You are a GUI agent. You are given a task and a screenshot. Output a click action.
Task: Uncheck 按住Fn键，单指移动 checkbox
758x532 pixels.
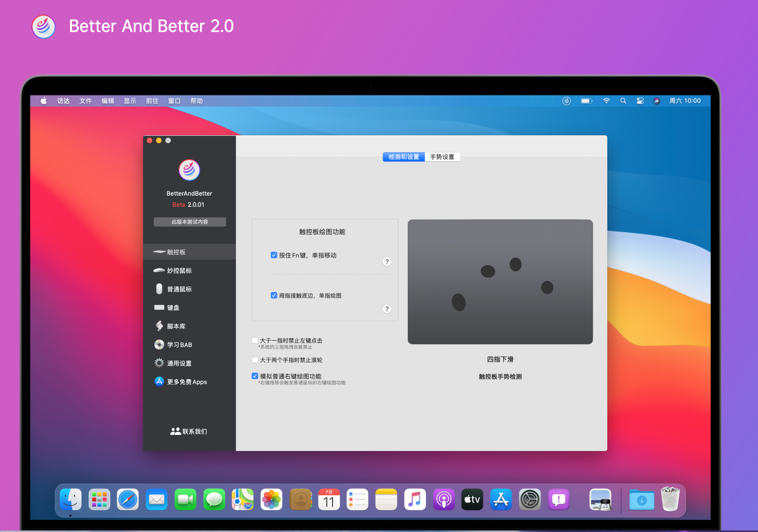click(274, 255)
